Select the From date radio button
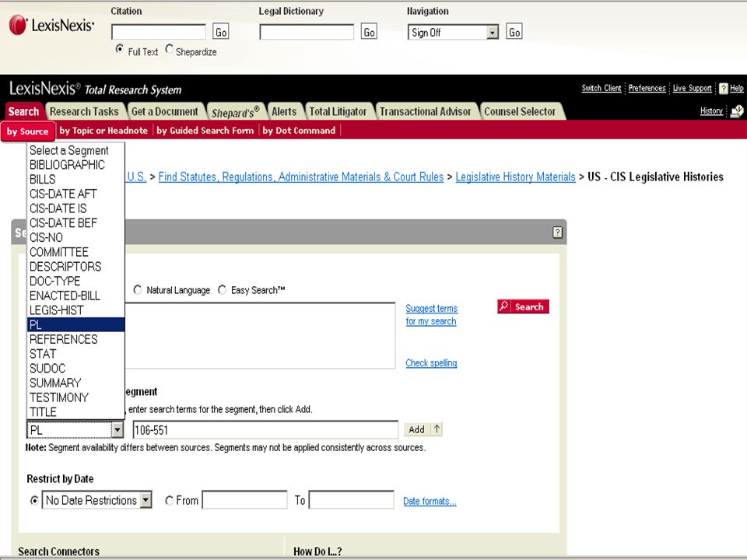Screen dimensions: 747x560 click(x=169, y=500)
